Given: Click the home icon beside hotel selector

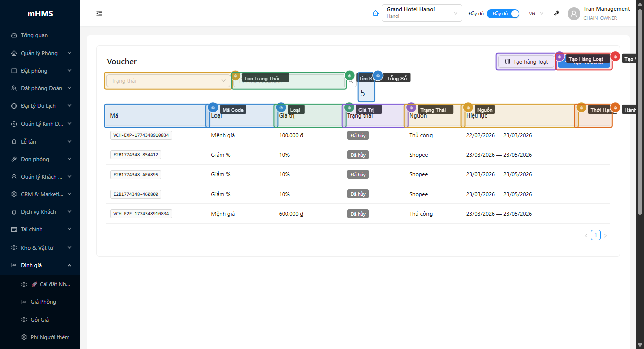Looking at the screenshot, I should [x=375, y=13].
